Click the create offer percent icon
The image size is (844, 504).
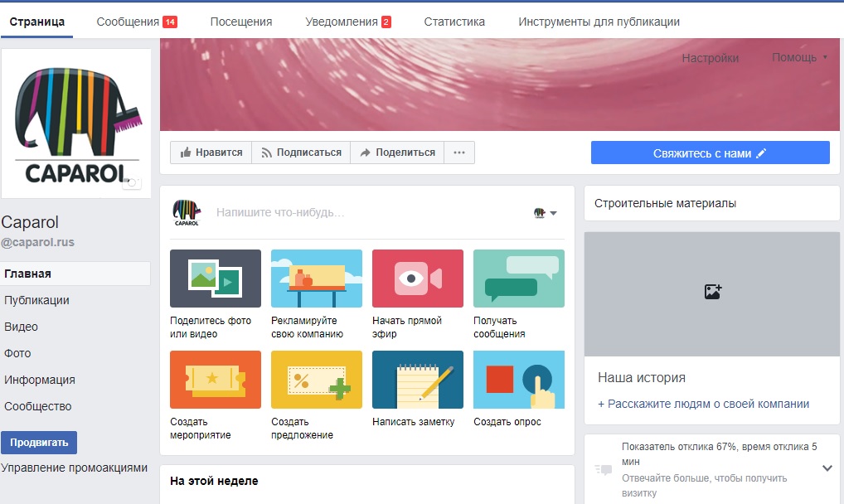coord(317,380)
